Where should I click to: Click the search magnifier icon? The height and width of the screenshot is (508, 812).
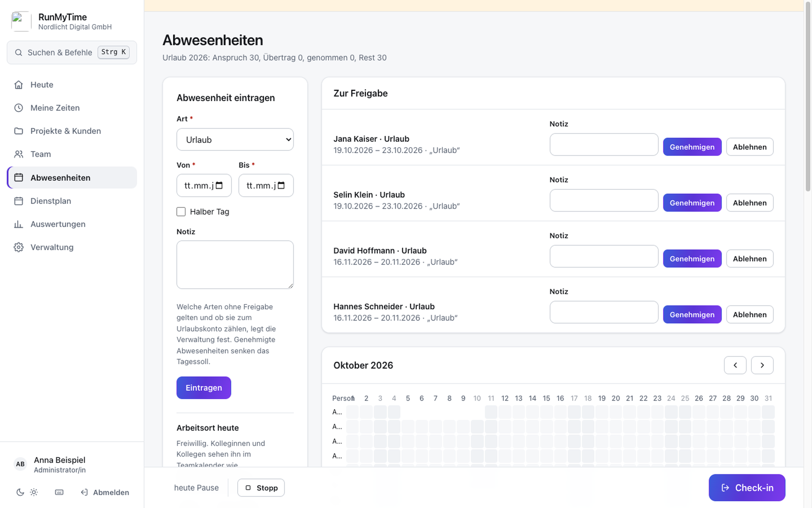(x=18, y=52)
